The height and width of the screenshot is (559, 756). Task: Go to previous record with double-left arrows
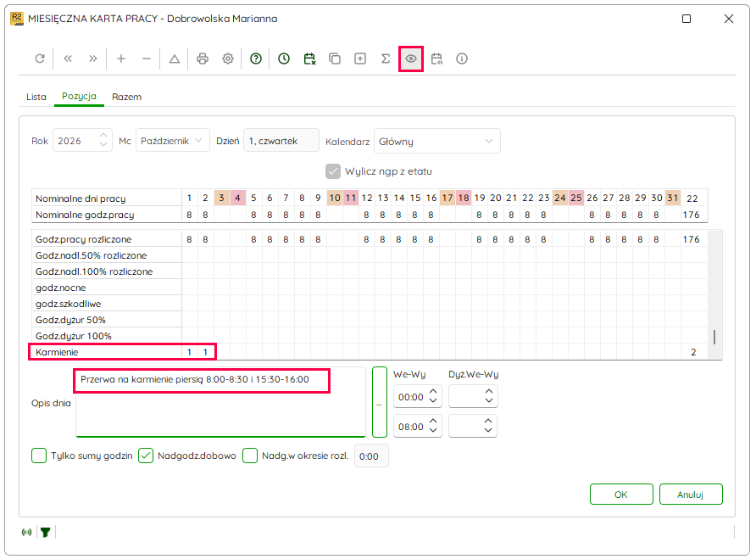(x=68, y=59)
